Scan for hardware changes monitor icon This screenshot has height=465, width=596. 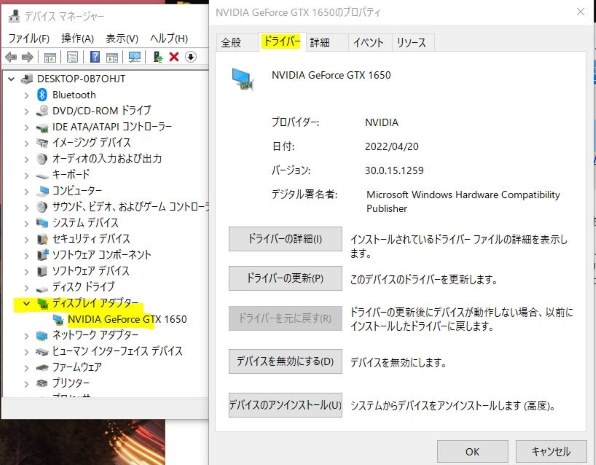tap(135, 57)
